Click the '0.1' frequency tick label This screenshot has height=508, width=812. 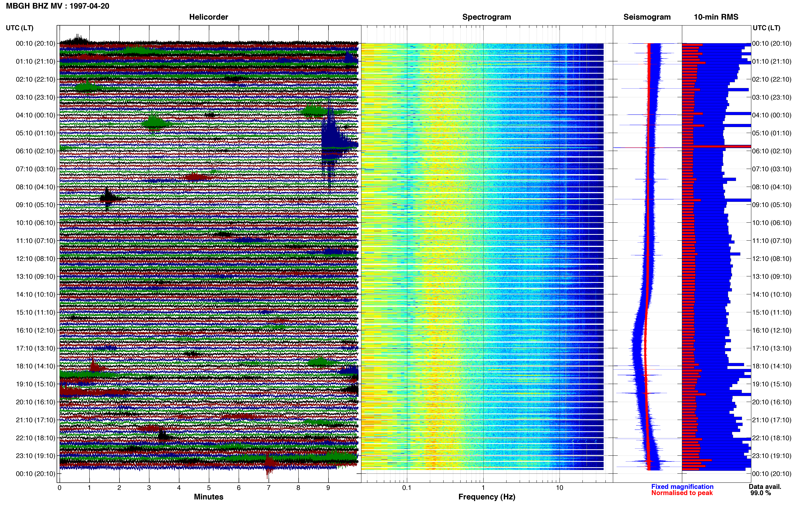[407, 488]
